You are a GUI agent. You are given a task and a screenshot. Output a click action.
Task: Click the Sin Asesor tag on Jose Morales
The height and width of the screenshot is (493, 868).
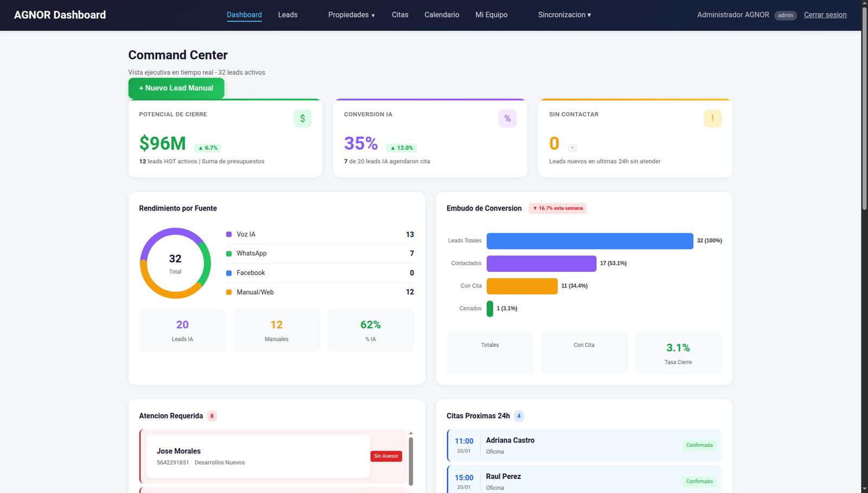[386, 456]
